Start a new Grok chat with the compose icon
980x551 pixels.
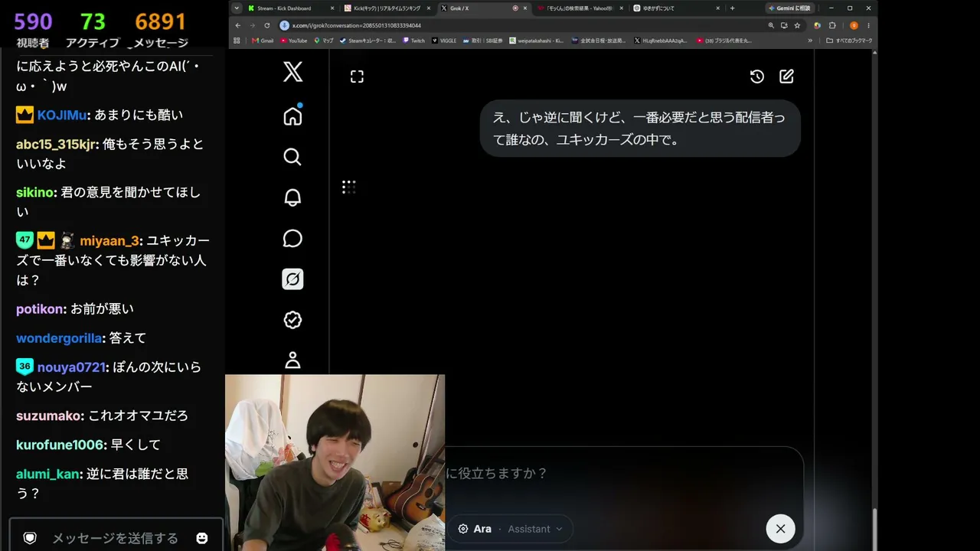click(786, 77)
